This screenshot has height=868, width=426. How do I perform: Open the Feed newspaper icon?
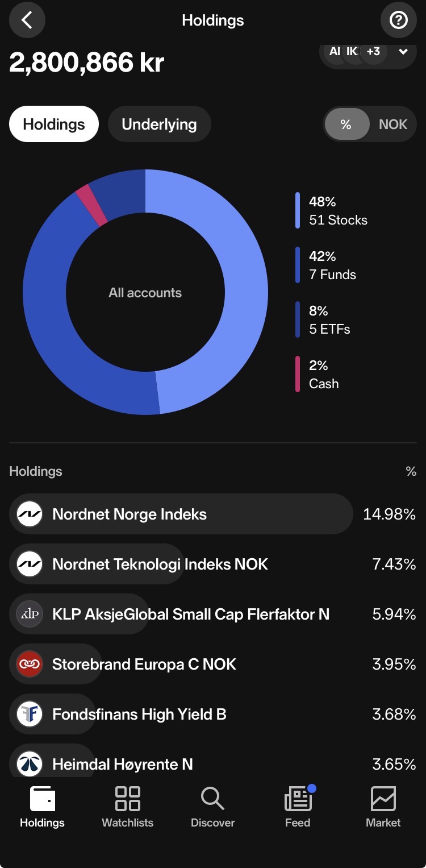click(x=298, y=799)
